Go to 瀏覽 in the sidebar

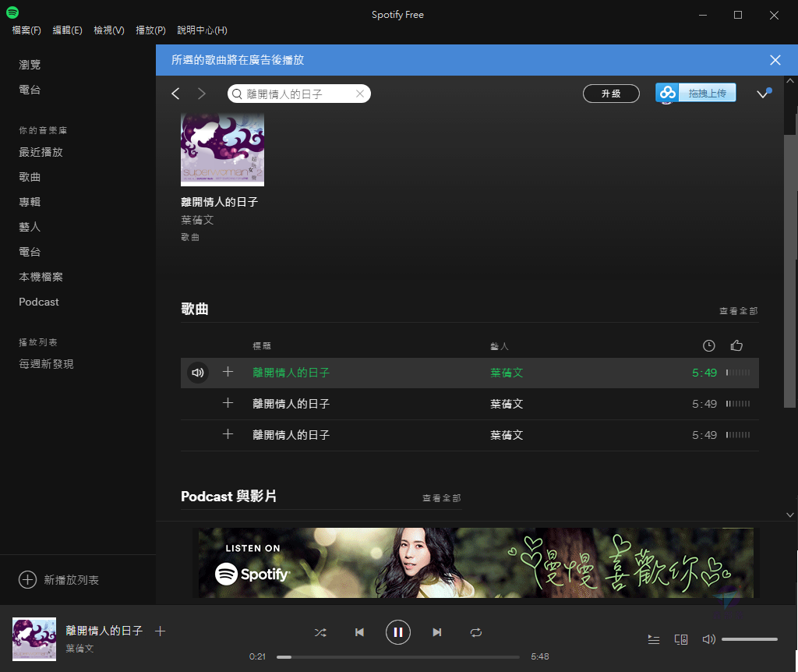(x=30, y=65)
